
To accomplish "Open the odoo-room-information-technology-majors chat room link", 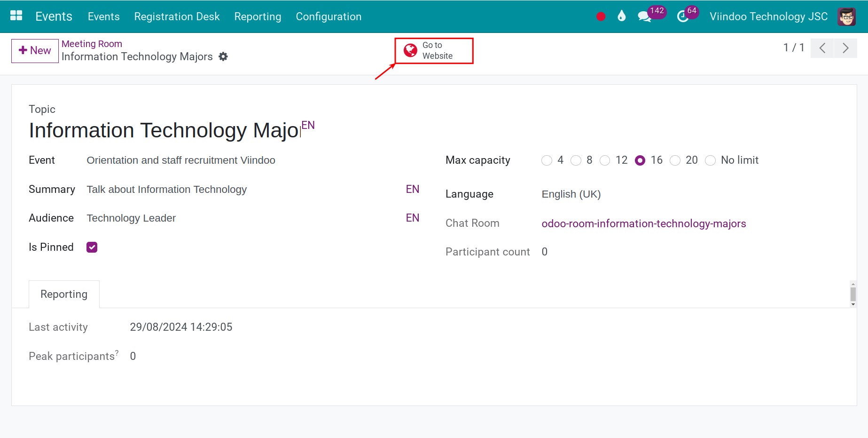I will (643, 223).
